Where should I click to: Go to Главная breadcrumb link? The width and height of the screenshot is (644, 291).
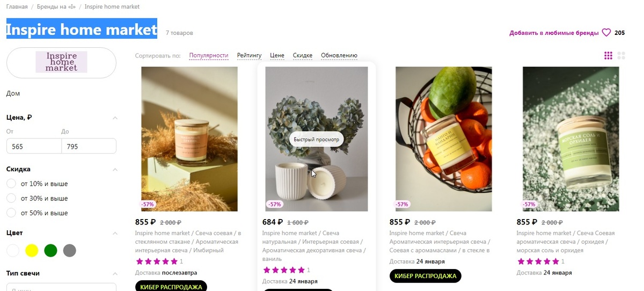point(17,7)
